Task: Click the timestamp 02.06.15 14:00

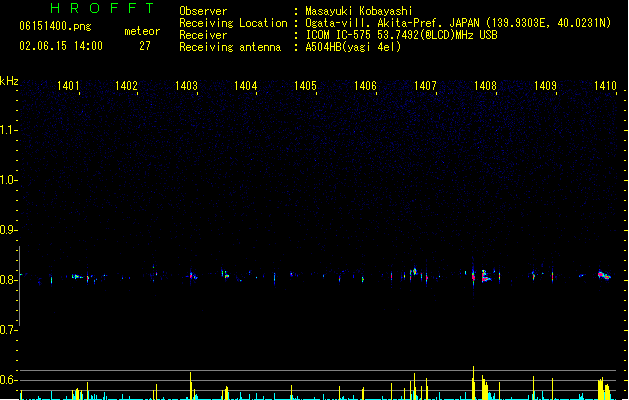Action: point(61,46)
